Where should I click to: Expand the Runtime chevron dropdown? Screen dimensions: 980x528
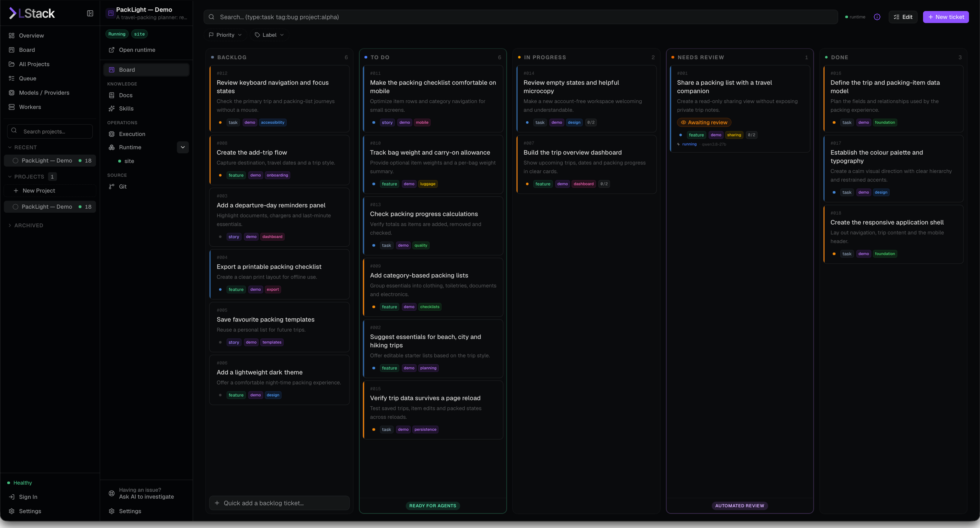(183, 147)
